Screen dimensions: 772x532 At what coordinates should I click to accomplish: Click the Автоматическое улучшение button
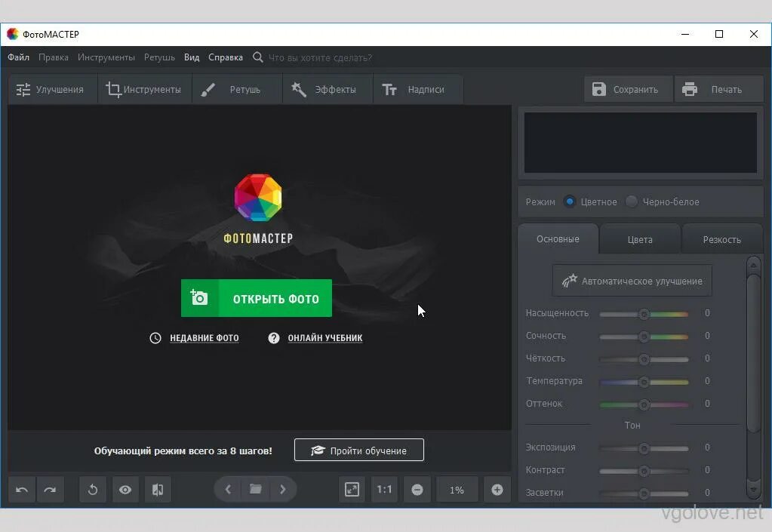tap(632, 281)
